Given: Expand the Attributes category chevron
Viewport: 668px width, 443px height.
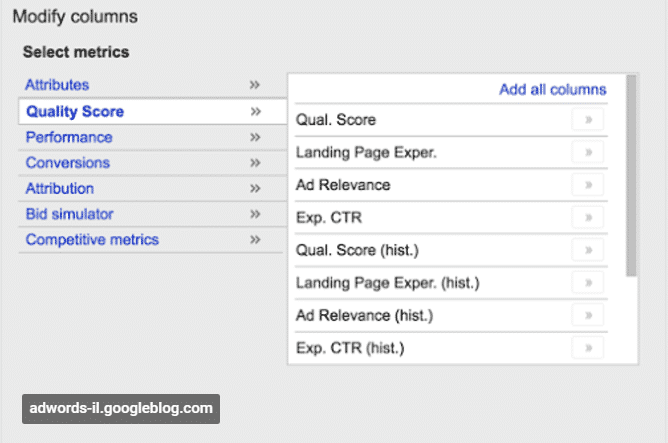Looking at the screenshot, I should [255, 85].
